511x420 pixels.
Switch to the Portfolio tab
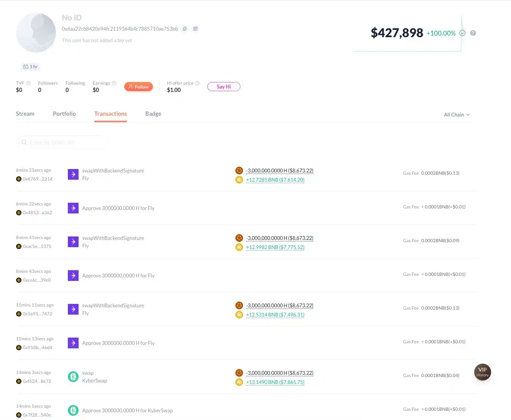(64, 114)
